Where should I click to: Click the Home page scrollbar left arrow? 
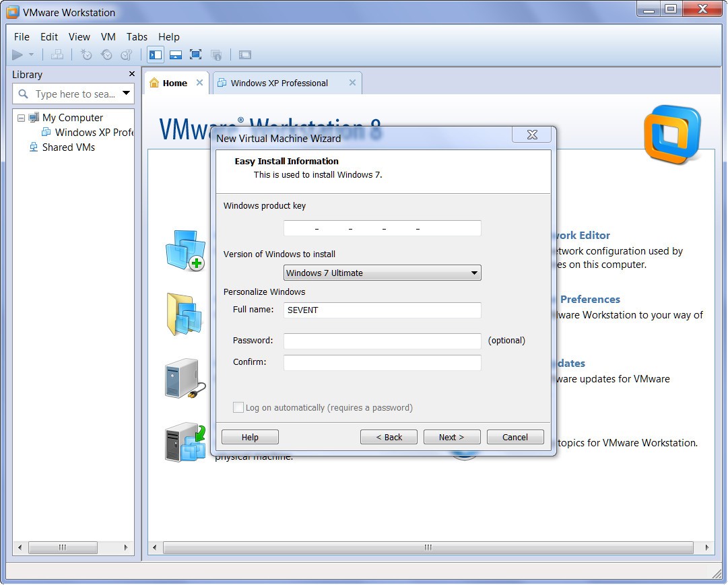click(155, 547)
